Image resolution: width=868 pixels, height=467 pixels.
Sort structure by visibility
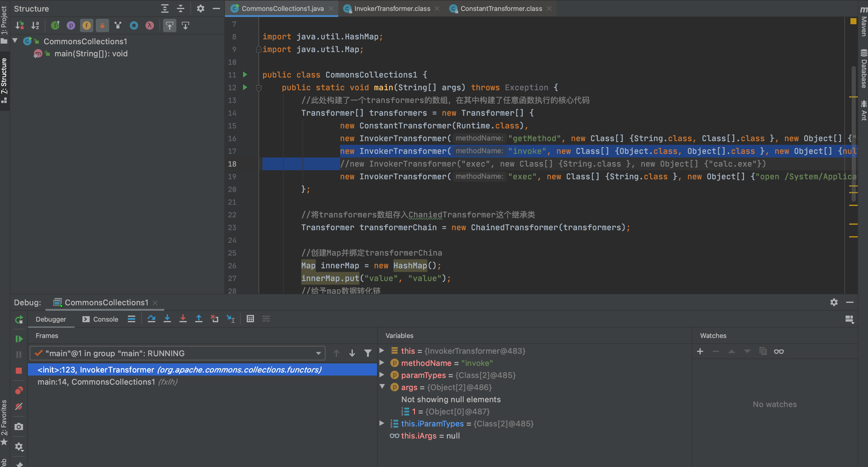tap(19, 25)
